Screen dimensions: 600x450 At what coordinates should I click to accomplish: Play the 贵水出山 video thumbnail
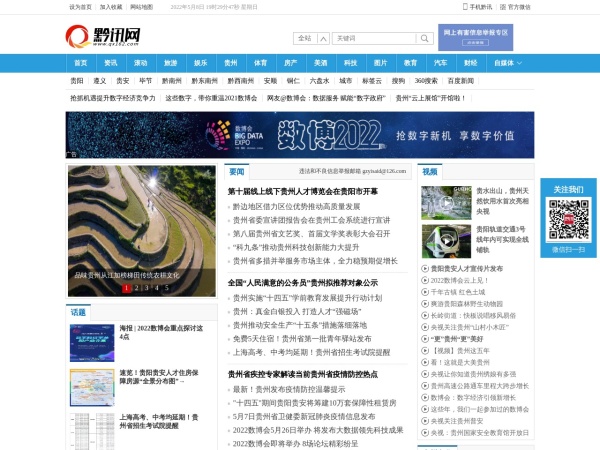point(446,203)
